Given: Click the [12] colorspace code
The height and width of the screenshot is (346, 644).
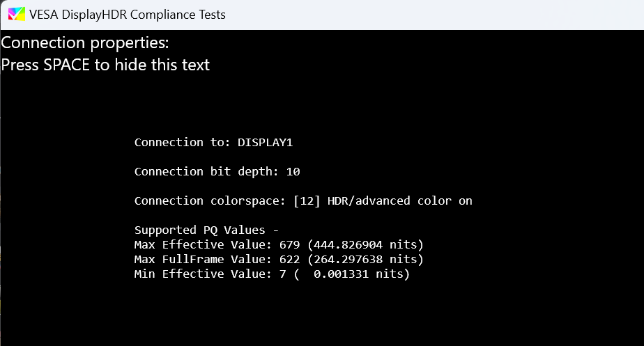Looking at the screenshot, I should pyautogui.click(x=307, y=200).
